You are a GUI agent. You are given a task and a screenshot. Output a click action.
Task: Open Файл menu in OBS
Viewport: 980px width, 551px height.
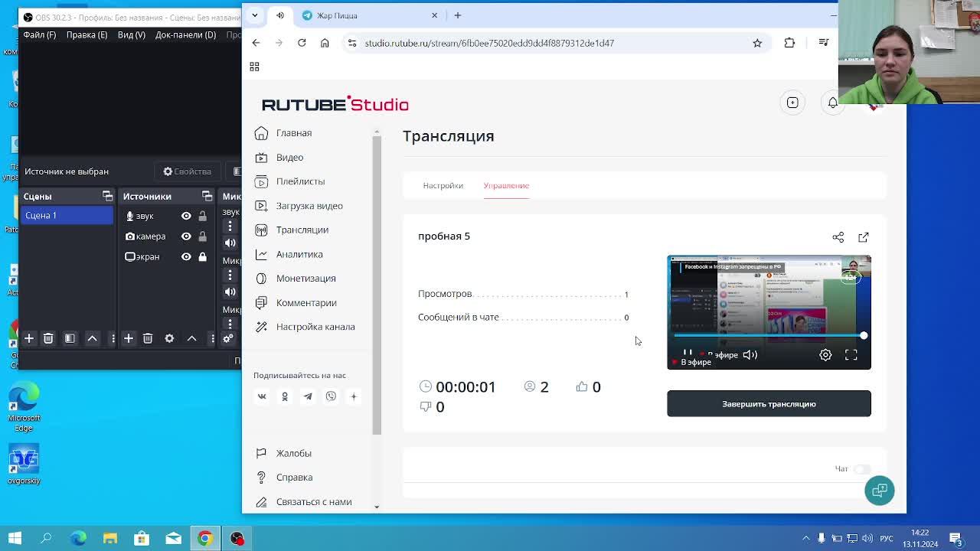coord(39,34)
